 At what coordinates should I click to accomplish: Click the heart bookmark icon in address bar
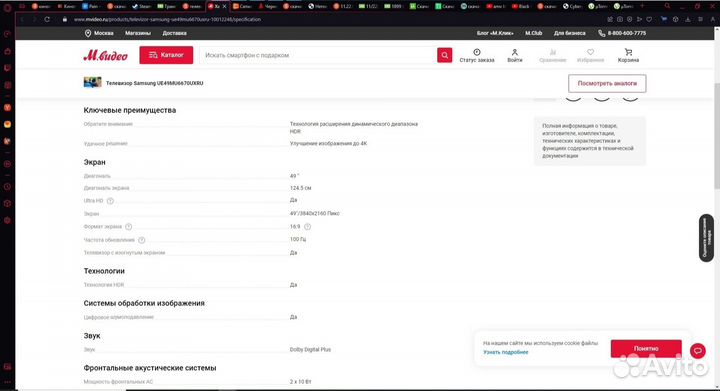click(x=649, y=19)
